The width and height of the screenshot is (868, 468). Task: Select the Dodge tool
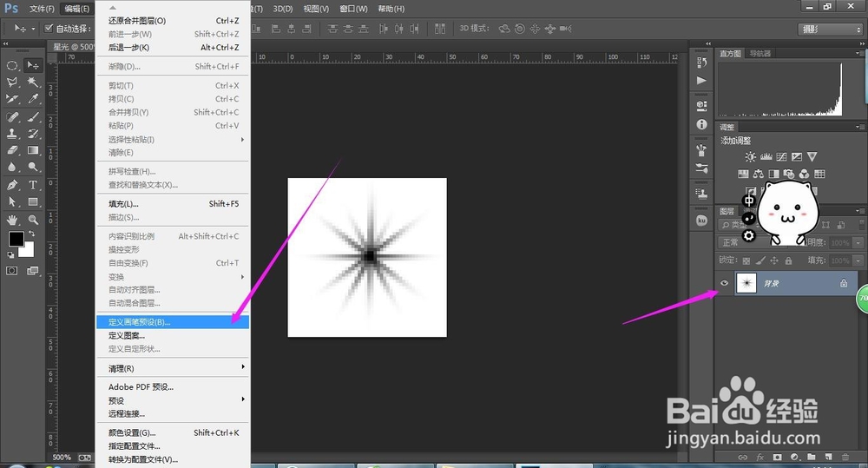(x=33, y=167)
